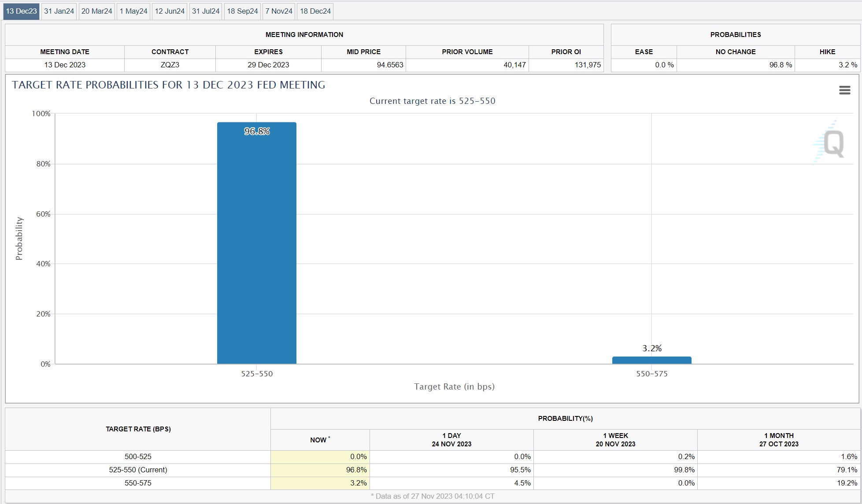This screenshot has width=862, height=504.
Task: Click the highlighted 96.8% NOW cell
Action: point(320,470)
